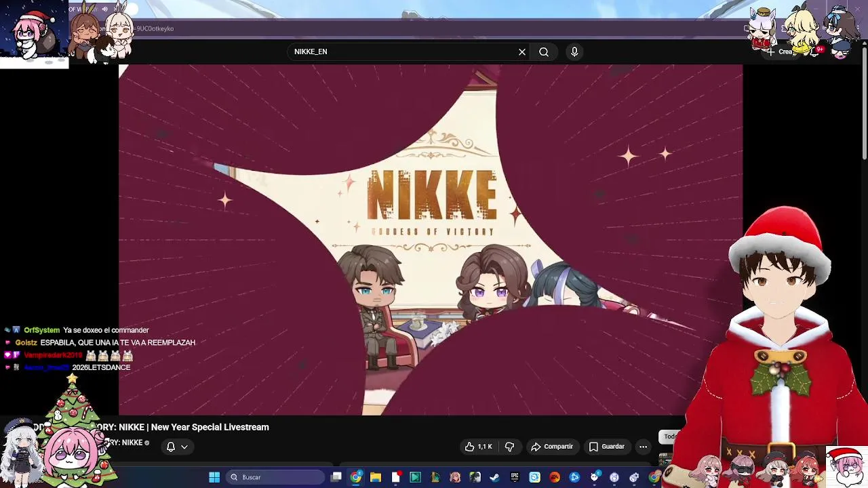
Task: Activate voice search microphone
Action: click(574, 52)
